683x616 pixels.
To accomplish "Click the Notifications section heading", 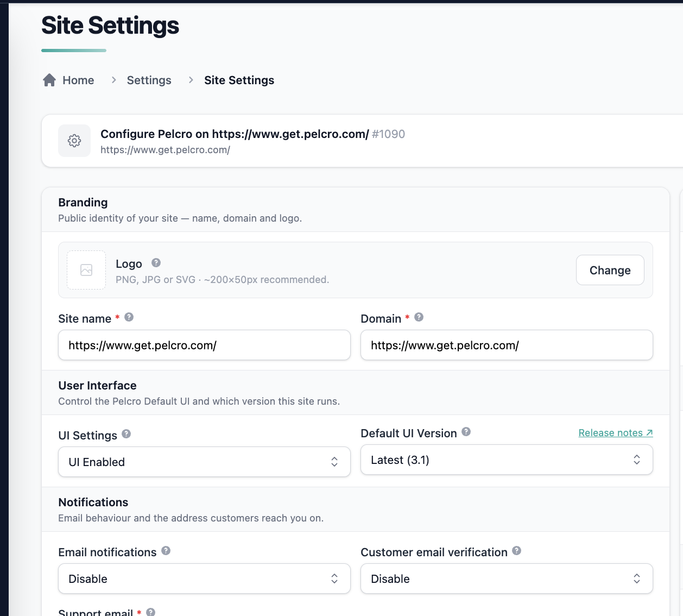I will pyautogui.click(x=93, y=502).
